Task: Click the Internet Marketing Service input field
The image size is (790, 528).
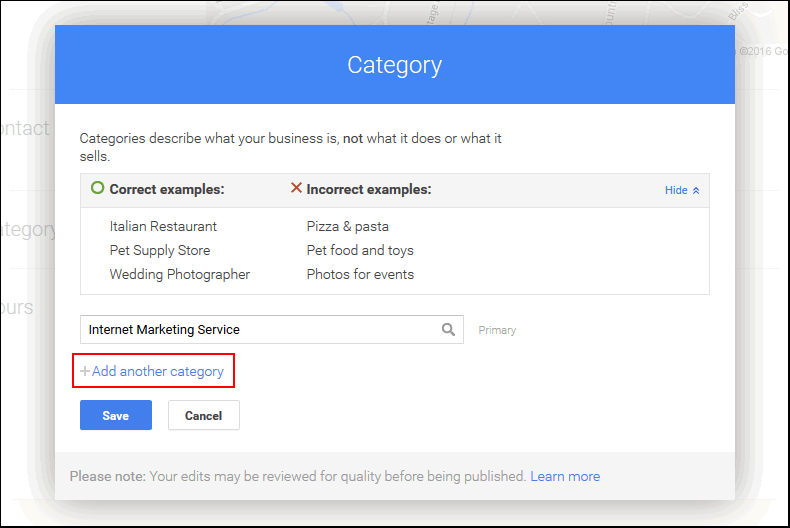Action: 260,330
